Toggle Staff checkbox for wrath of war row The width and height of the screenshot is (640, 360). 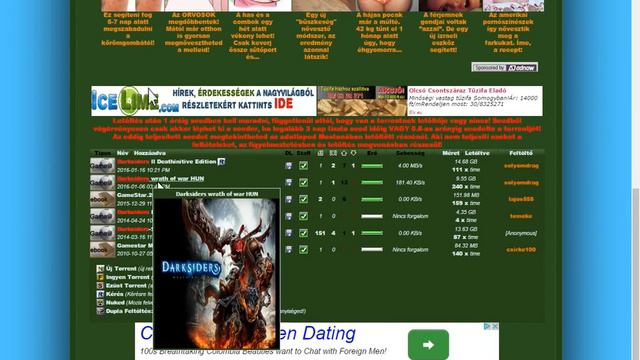point(303,182)
